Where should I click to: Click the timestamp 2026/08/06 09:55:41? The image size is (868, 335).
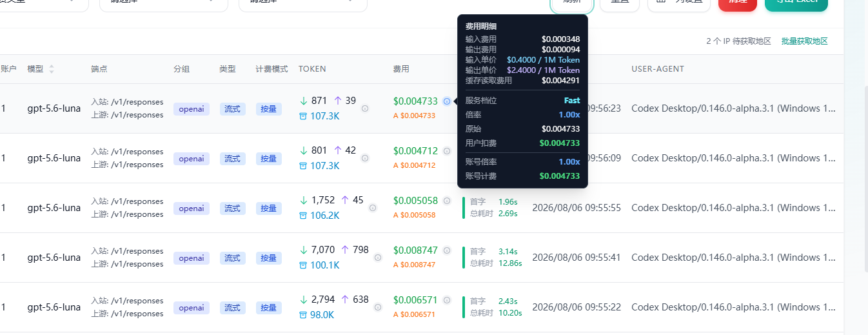pos(577,258)
